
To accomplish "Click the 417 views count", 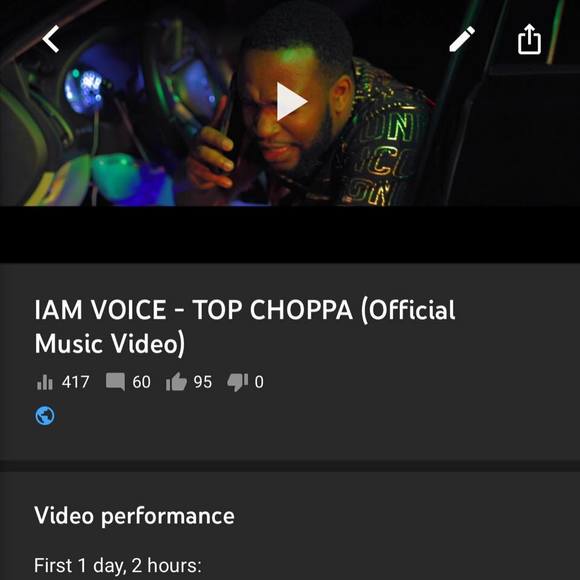I will pyautogui.click(x=75, y=382).
